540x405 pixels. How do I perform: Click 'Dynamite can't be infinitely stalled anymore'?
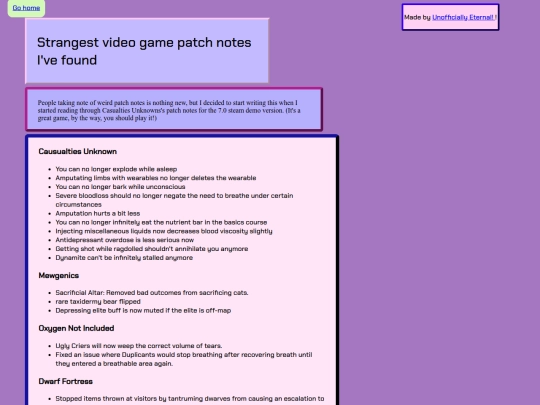(x=124, y=258)
